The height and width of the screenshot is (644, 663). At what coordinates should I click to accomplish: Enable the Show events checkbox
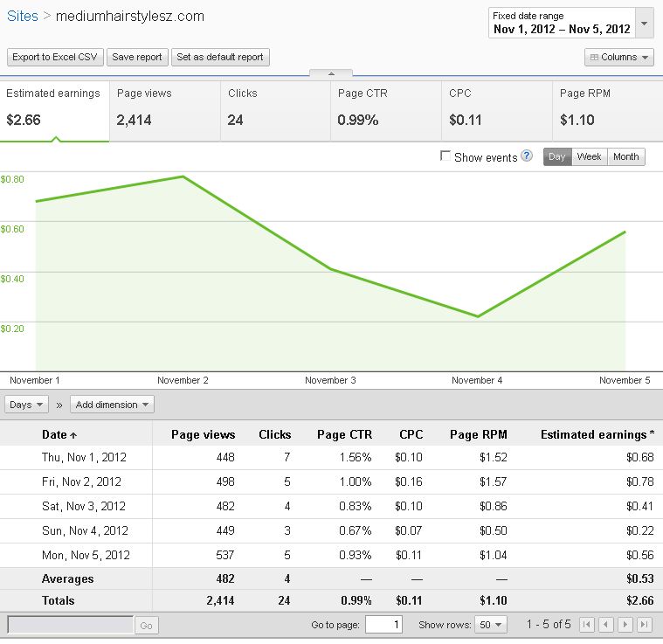coord(445,156)
